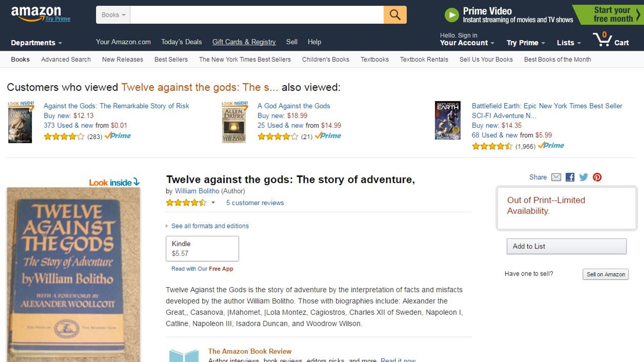Open the Your Account dropdown
644x362 pixels.
coord(467,43)
